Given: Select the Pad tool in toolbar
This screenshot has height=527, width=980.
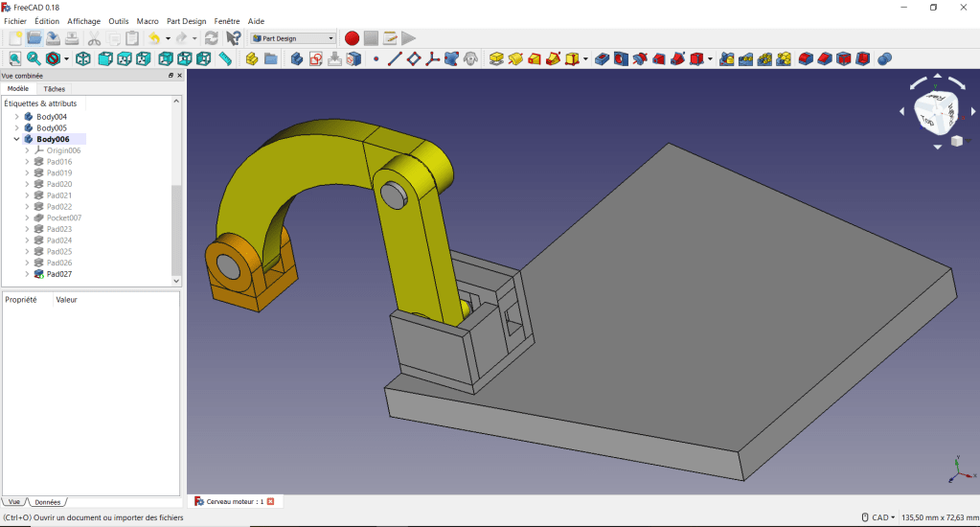Looking at the screenshot, I should pyautogui.click(x=496, y=59).
